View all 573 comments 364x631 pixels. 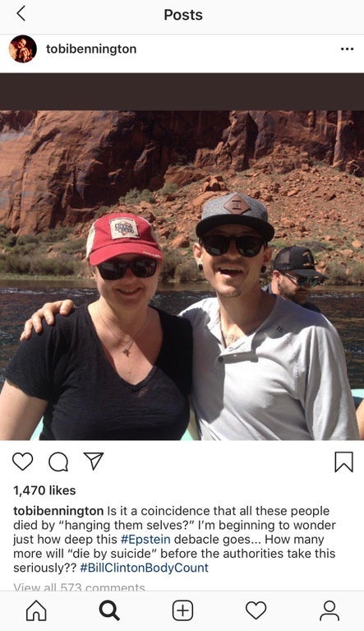79,587
